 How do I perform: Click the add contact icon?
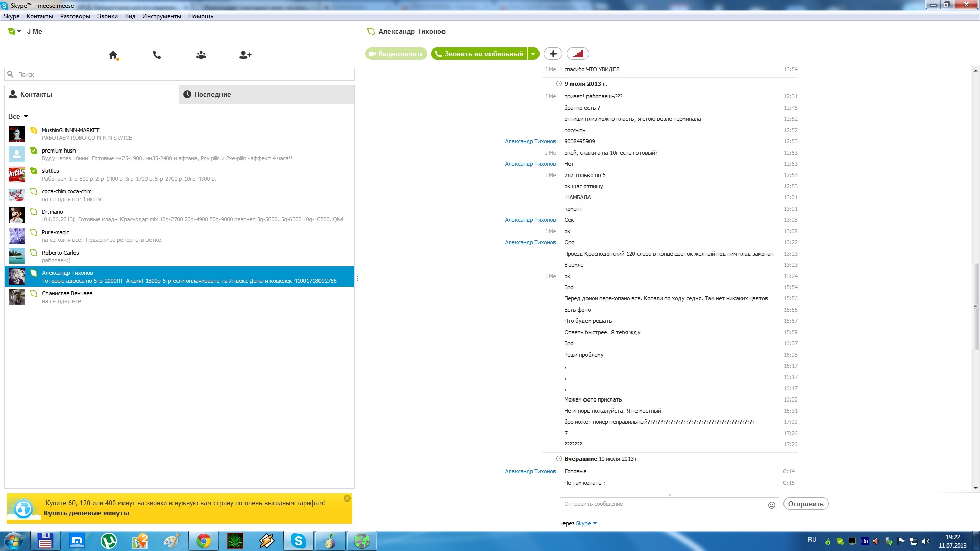pos(245,55)
